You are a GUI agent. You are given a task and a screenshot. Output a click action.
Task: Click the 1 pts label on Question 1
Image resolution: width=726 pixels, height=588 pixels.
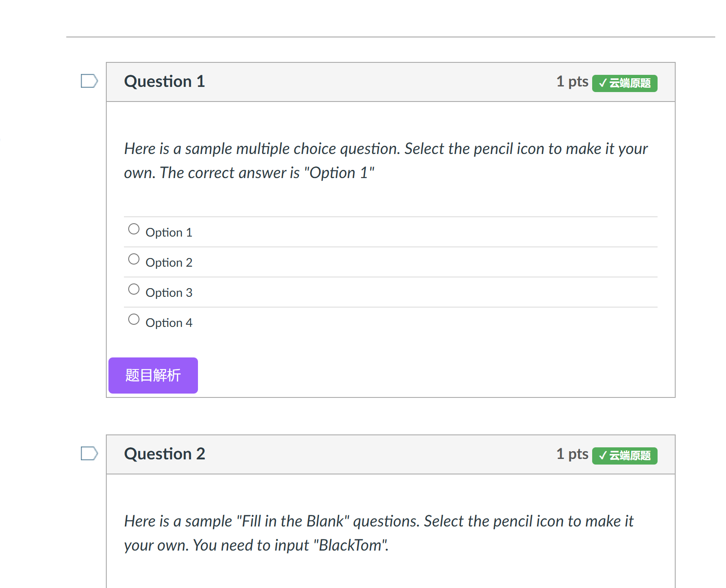point(572,81)
